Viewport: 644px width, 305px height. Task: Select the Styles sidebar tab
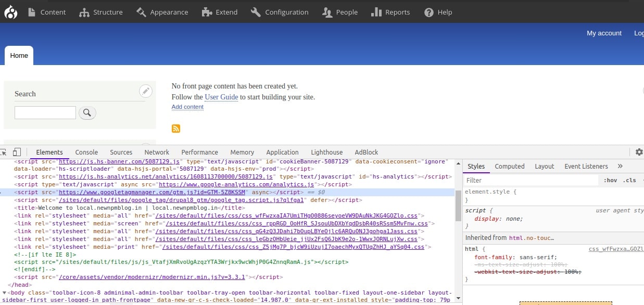pos(476,166)
